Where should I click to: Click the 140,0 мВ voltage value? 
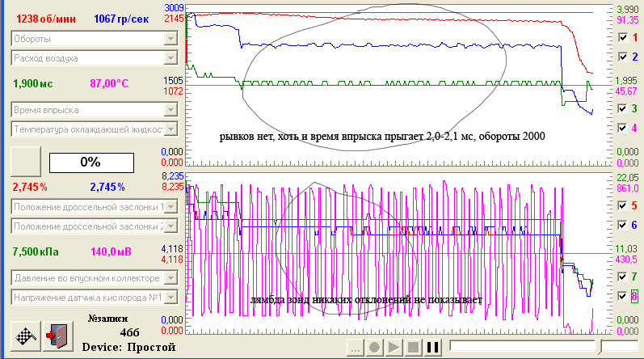pyautogui.click(x=111, y=251)
